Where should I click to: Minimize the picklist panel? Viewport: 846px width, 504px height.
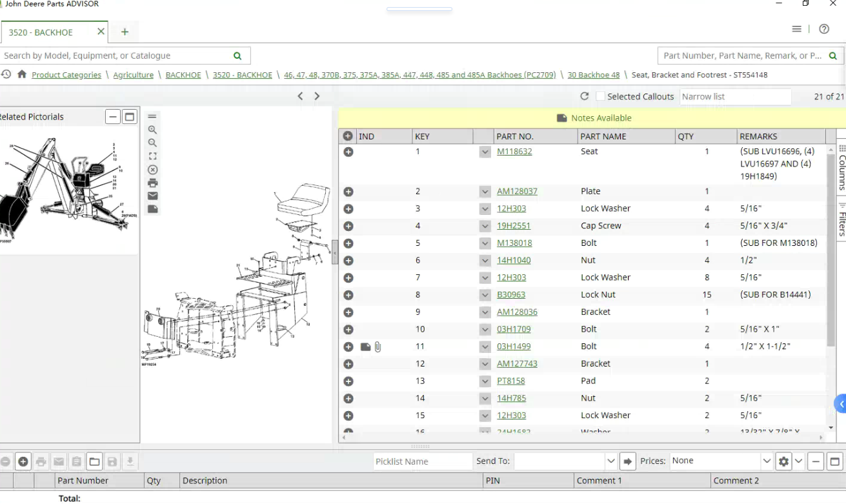pyautogui.click(x=816, y=461)
